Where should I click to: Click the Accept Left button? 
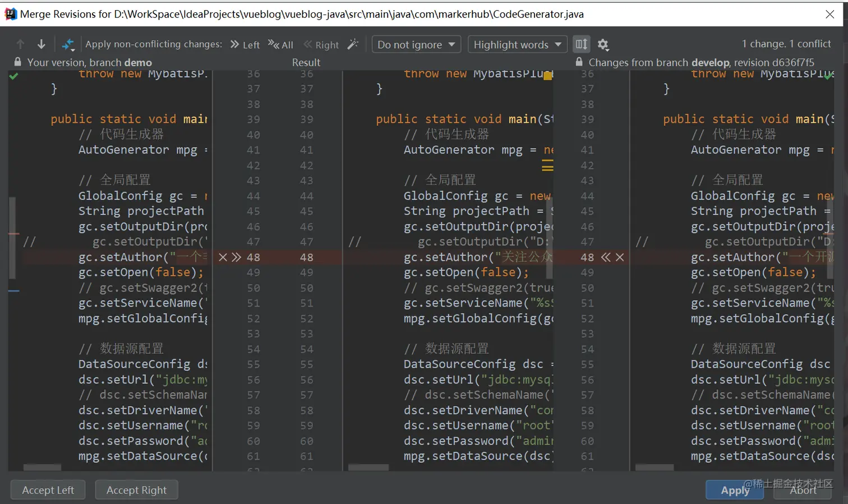pyautogui.click(x=48, y=490)
